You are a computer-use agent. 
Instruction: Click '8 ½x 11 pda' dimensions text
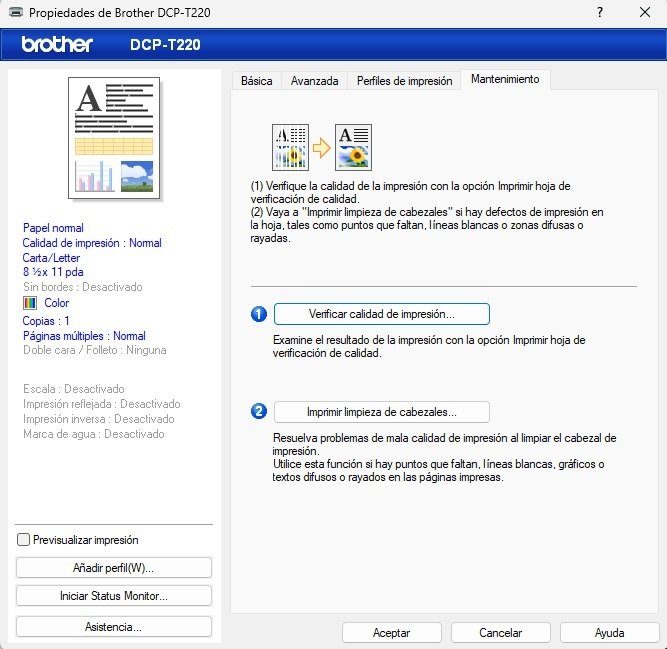coord(53,272)
